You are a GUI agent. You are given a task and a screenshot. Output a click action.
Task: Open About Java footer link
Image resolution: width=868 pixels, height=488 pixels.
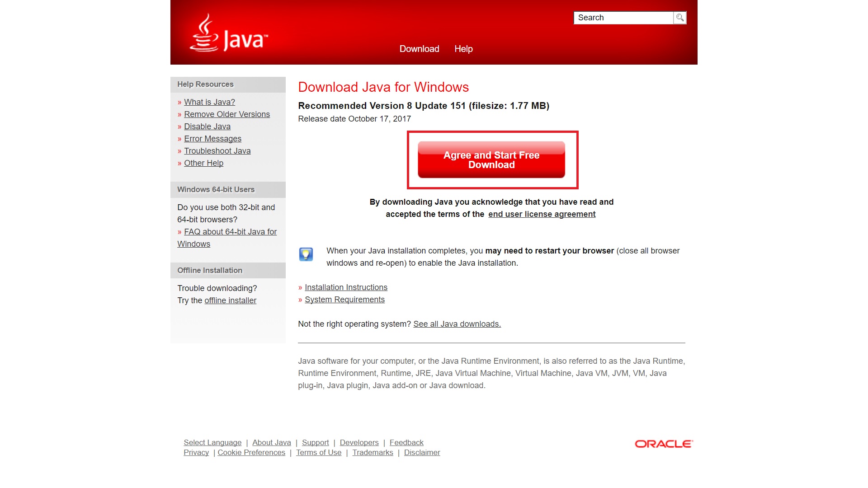[x=272, y=443]
